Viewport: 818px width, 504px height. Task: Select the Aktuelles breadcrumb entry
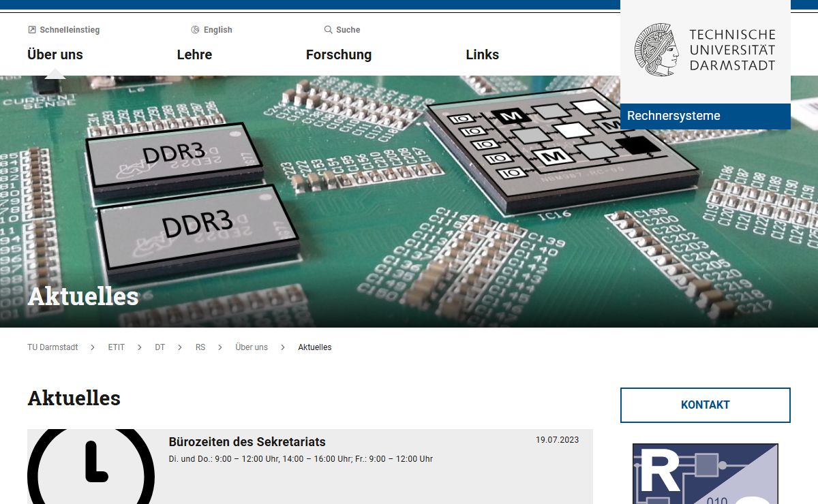click(x=315, y=347)
